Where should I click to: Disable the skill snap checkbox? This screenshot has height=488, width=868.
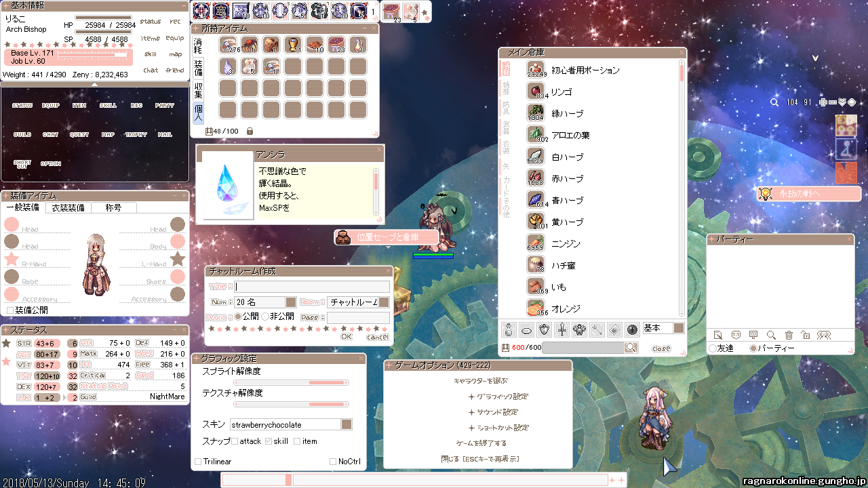pyautogui.click(x=269, y=442)
